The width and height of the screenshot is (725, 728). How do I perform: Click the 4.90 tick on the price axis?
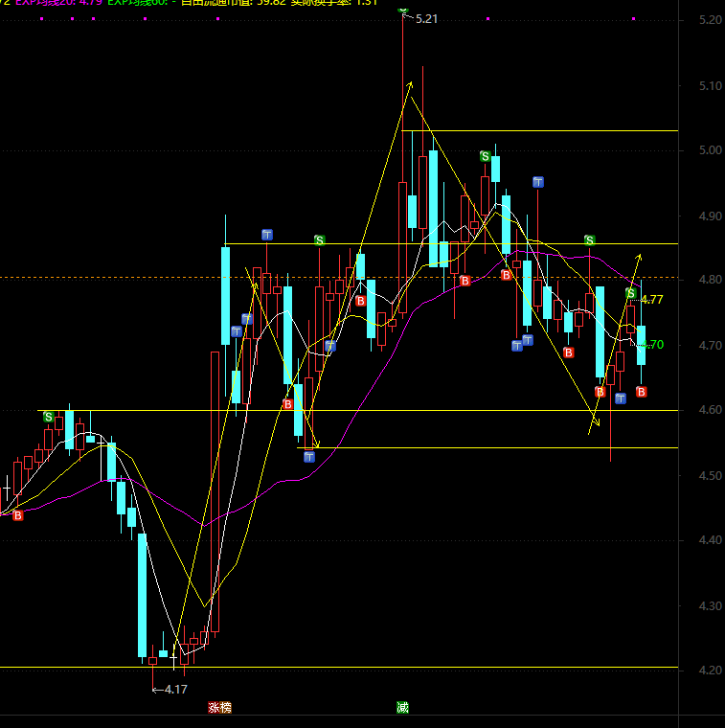[x=711, y=216]
